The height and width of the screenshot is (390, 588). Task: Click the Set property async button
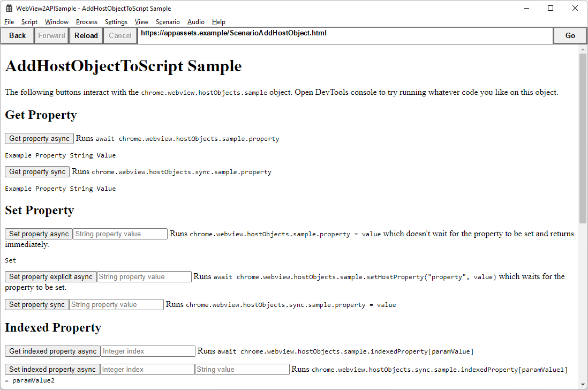(38, 234)
